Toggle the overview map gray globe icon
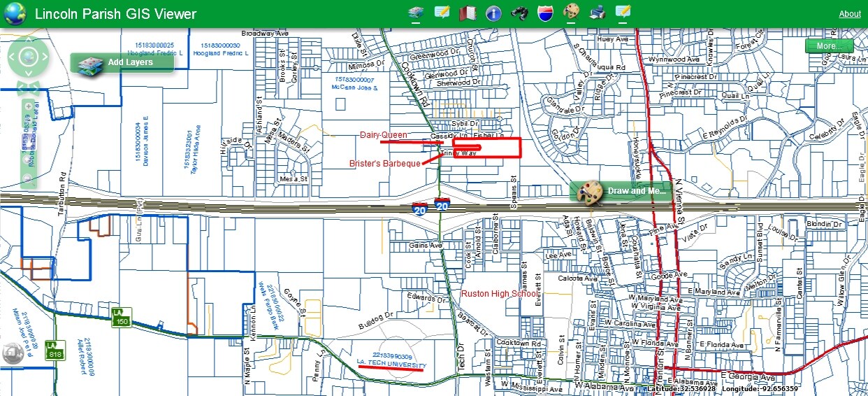Screen dimensions: 868x396 [13, 354]
